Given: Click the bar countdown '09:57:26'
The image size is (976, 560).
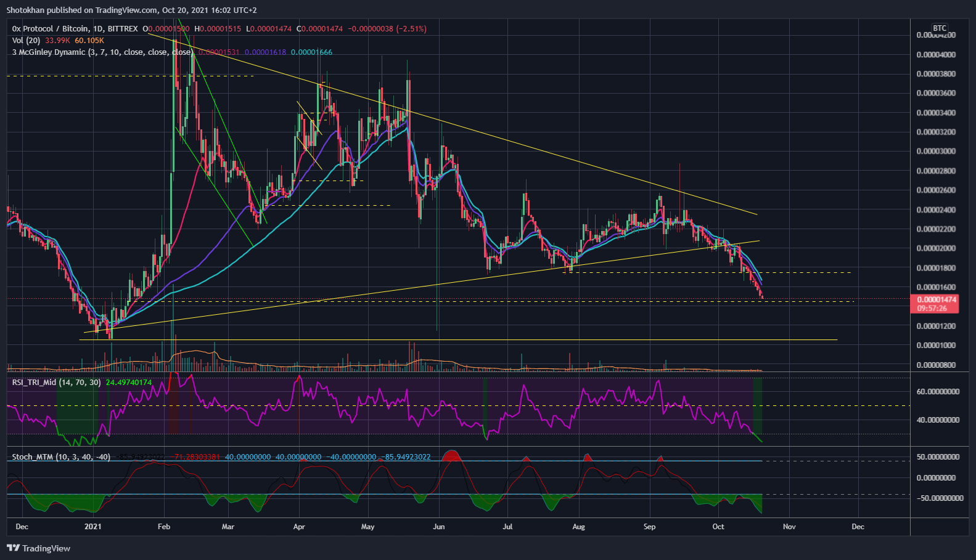Looking at the screenshot, I should pyautogui.click(x=932, y=308).
